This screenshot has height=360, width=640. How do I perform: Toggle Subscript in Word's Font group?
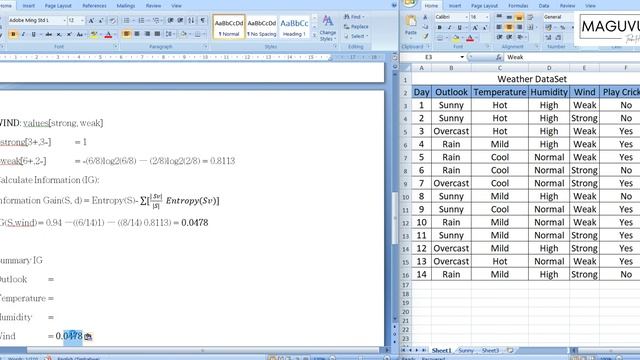coord(59,34)
